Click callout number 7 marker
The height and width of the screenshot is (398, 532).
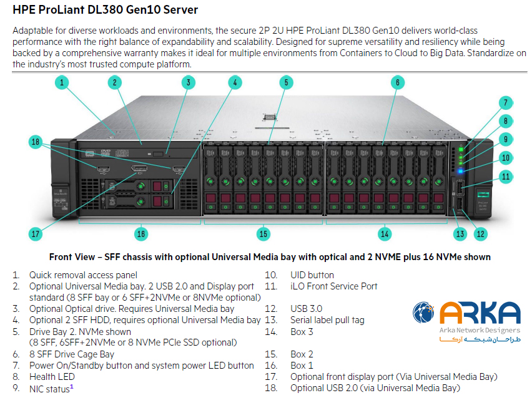506,103
